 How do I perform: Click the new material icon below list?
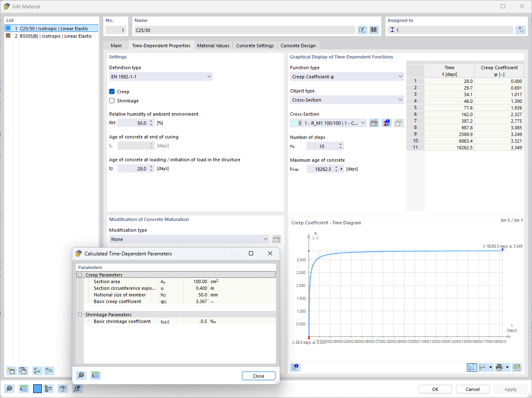tap(11, 371)
